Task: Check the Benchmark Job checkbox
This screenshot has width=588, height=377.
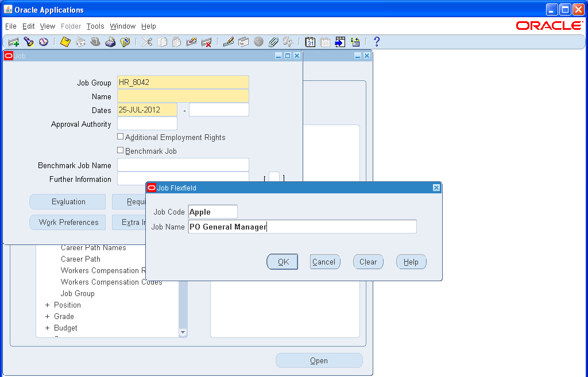Action: point(120,150)
